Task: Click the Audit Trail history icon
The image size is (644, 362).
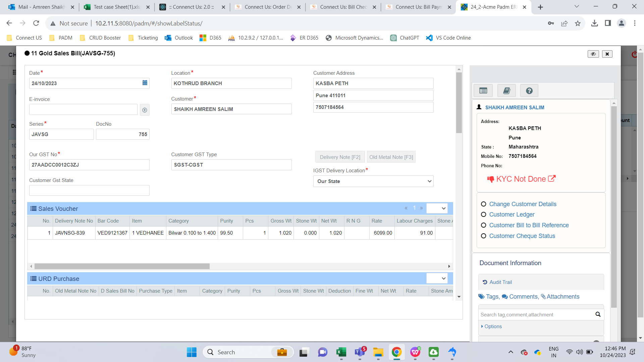Action: pyautogui.click(x=485, y=282)
